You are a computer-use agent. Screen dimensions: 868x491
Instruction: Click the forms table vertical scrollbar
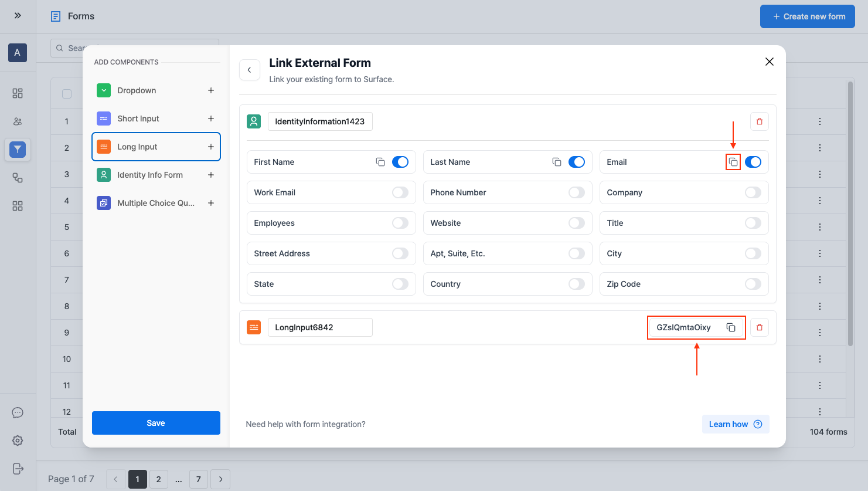850,214
